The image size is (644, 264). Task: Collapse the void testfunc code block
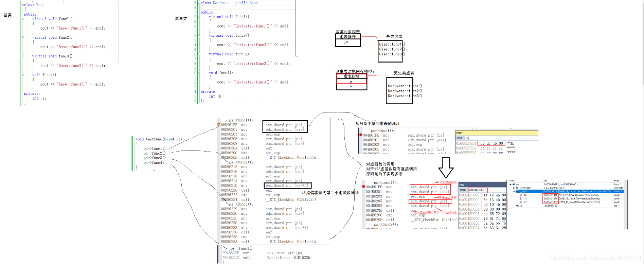click(134, 139)
